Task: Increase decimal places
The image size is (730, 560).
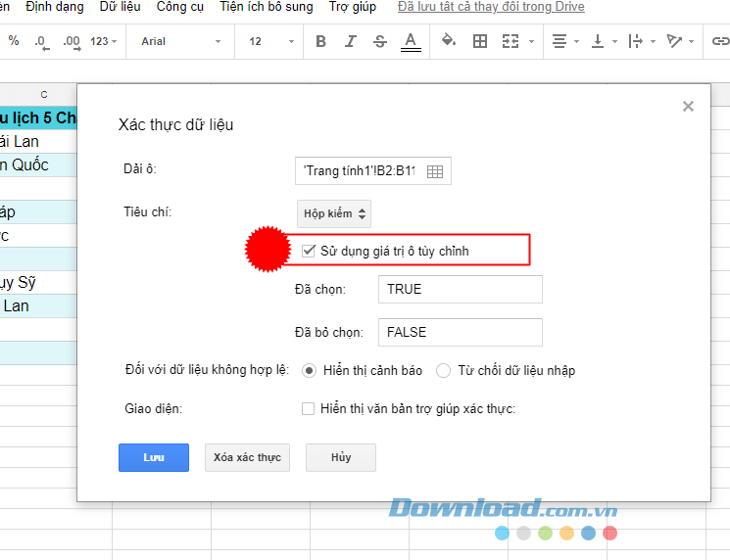Action: pyautogui.click(x=72, y=42)
